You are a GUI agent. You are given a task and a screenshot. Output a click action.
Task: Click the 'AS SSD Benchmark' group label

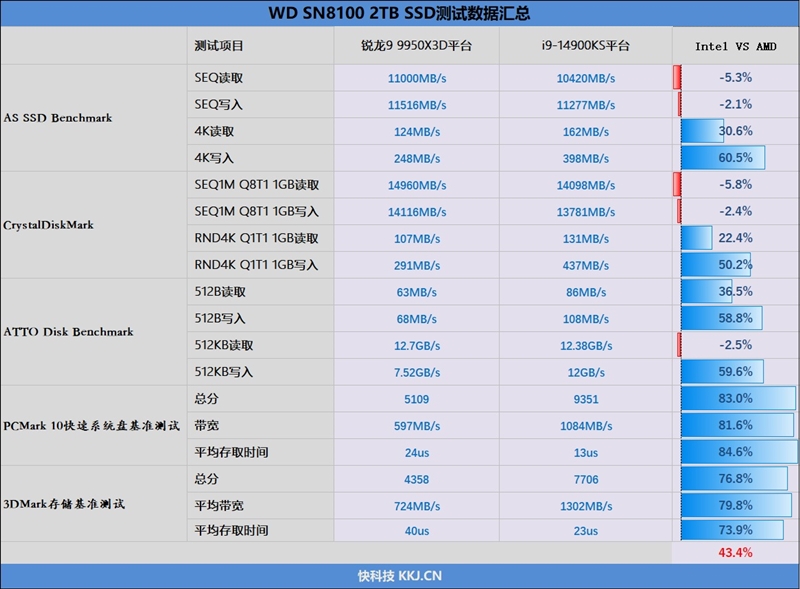(58, 118)
